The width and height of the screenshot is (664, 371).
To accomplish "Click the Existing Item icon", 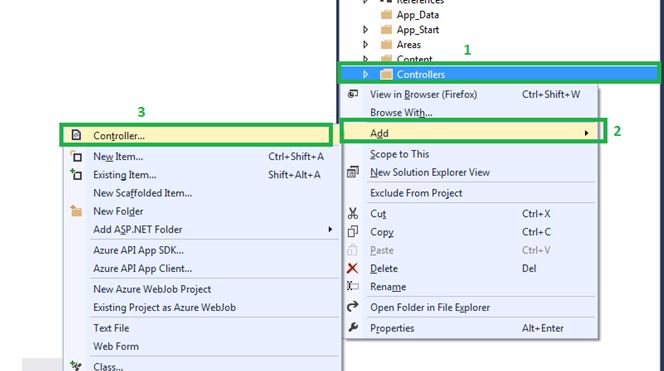I will [76, 174].
